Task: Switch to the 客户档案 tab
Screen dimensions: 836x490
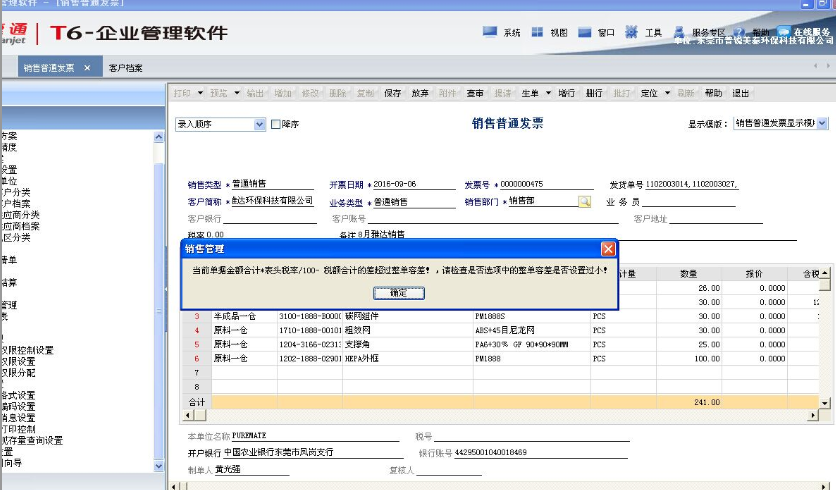Action: (126, 68)
